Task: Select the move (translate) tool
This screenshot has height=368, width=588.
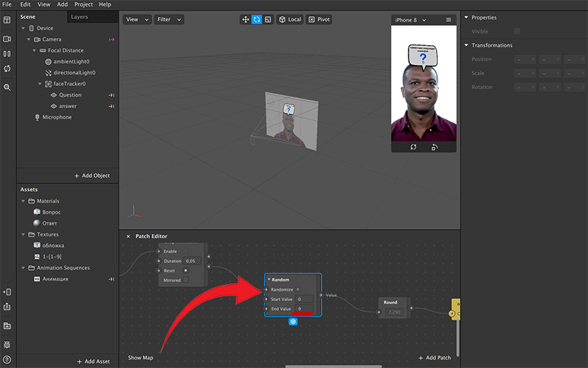Action: click(245, 20)
